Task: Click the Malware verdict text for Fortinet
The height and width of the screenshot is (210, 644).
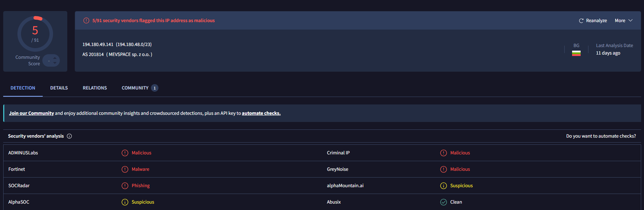Action: coord(141,169)
